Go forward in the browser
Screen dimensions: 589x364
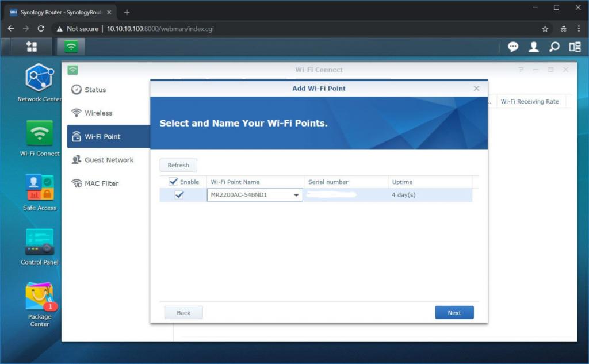pos(26,29)
